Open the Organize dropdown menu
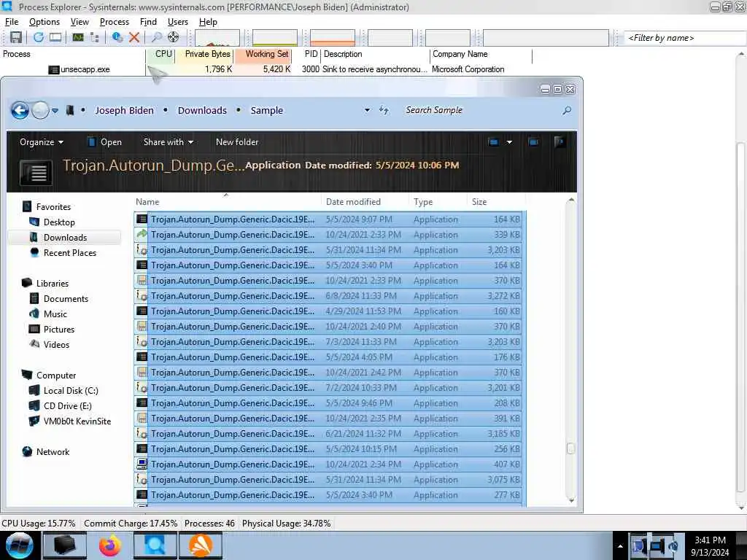Image resolution: width=747 pixels, height=560 pixels. point(42,142)
